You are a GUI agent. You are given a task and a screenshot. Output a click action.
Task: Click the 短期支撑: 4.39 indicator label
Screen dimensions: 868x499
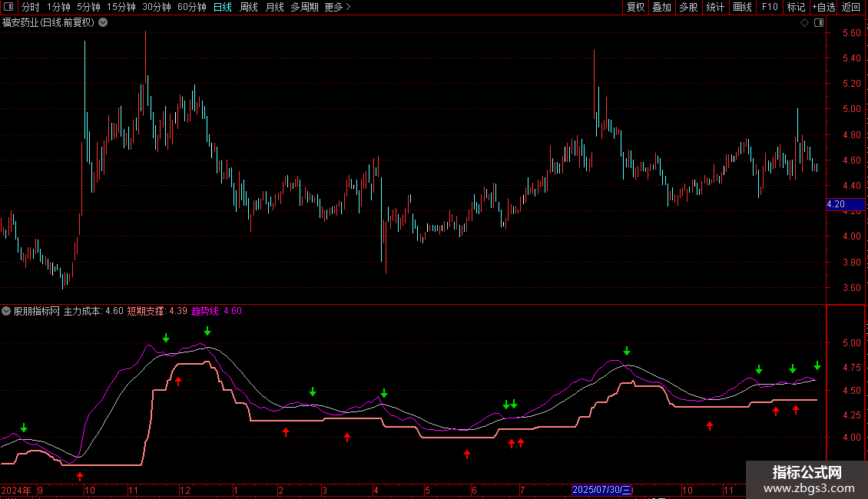[157, 311]
